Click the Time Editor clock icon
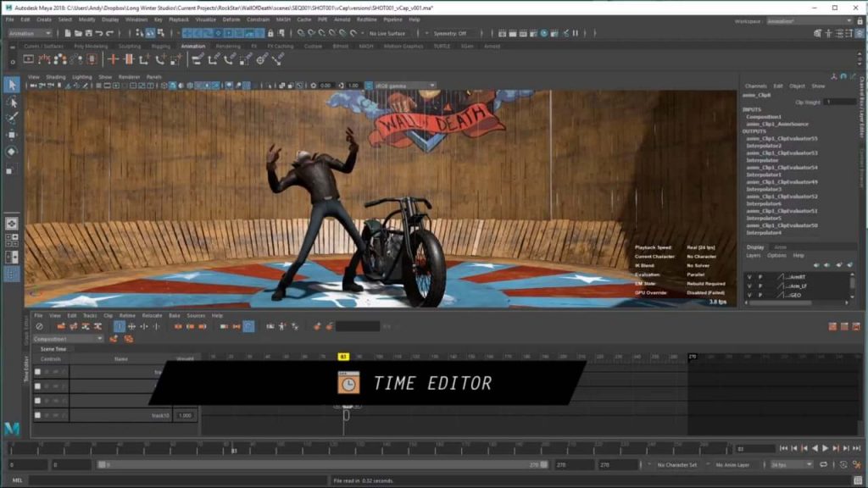The height and width of the screenshot is (488, 868). [x=348, y=383]
